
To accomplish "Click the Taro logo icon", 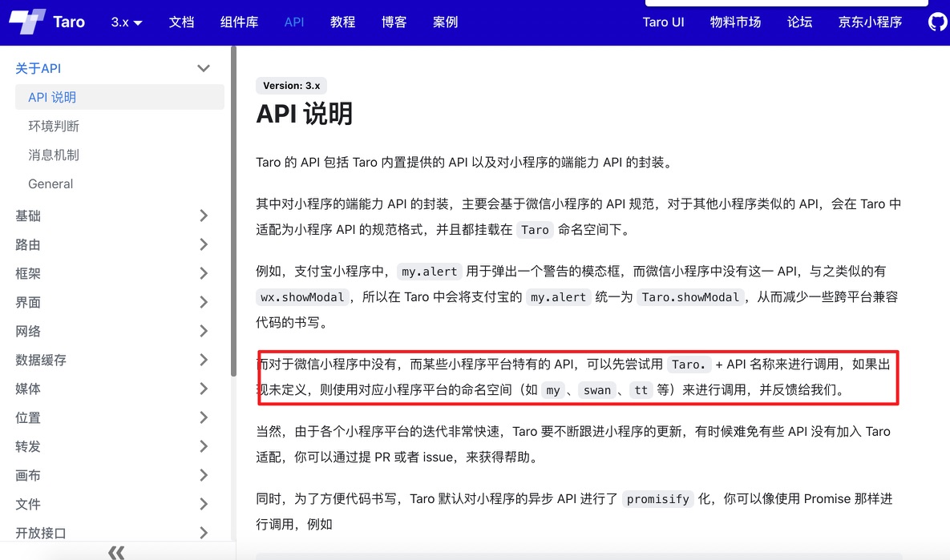I will click(26, 22).
